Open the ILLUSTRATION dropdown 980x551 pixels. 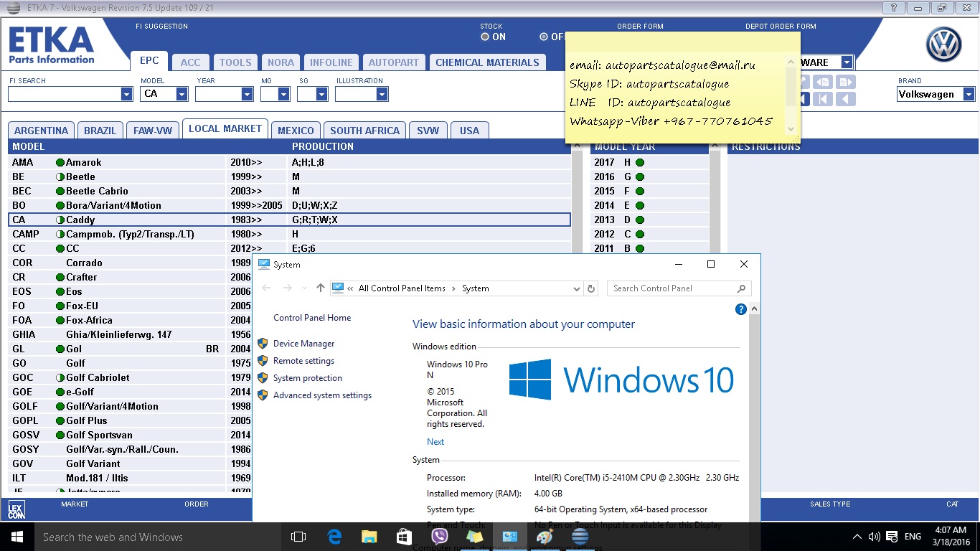382,94
